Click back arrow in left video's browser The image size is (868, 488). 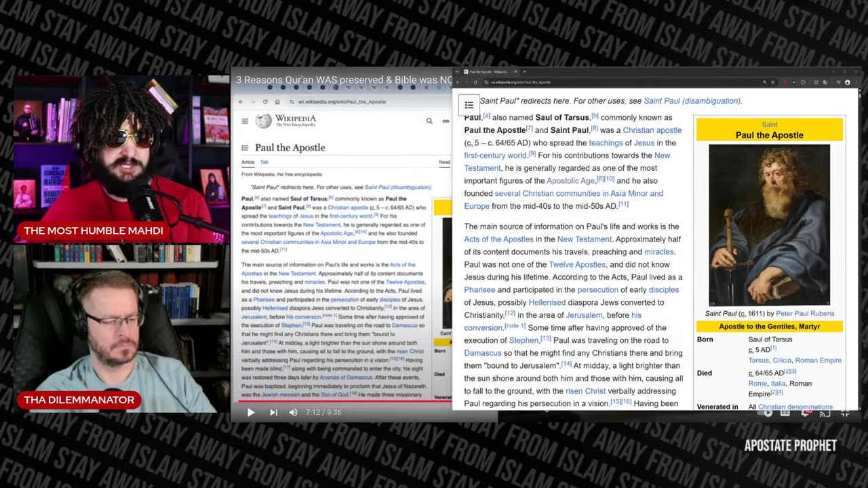[x=240, y=102]
